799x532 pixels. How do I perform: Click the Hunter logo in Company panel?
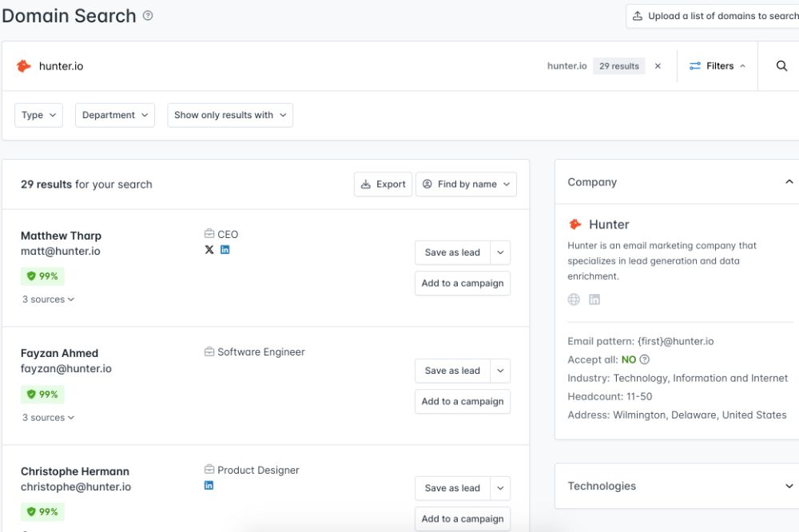(574, 224)
